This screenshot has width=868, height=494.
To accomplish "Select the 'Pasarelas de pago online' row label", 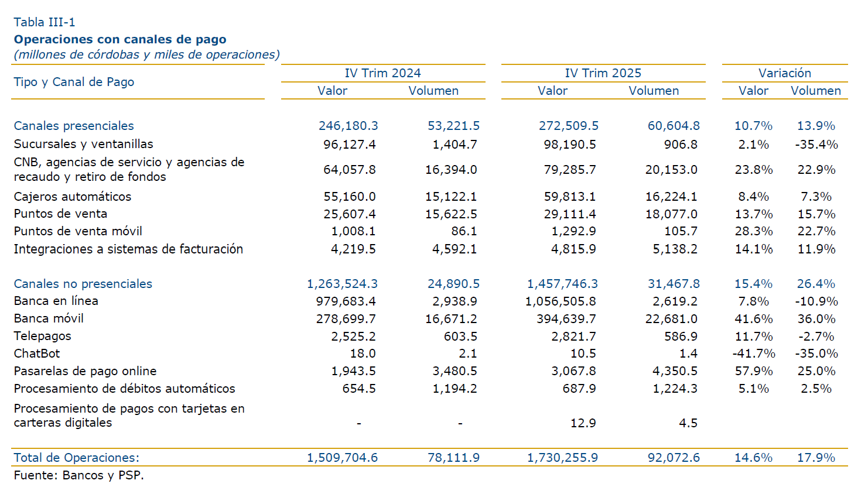I will [x=85, y=371].
